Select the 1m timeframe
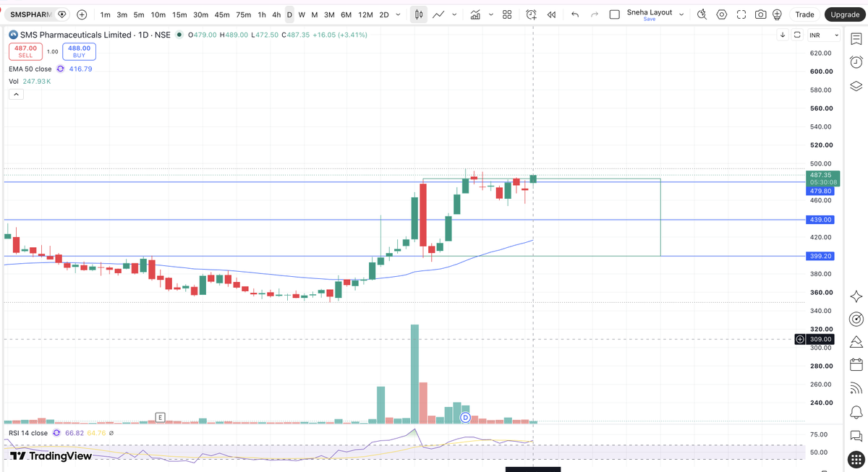868x472 pixels. (106, 14)
